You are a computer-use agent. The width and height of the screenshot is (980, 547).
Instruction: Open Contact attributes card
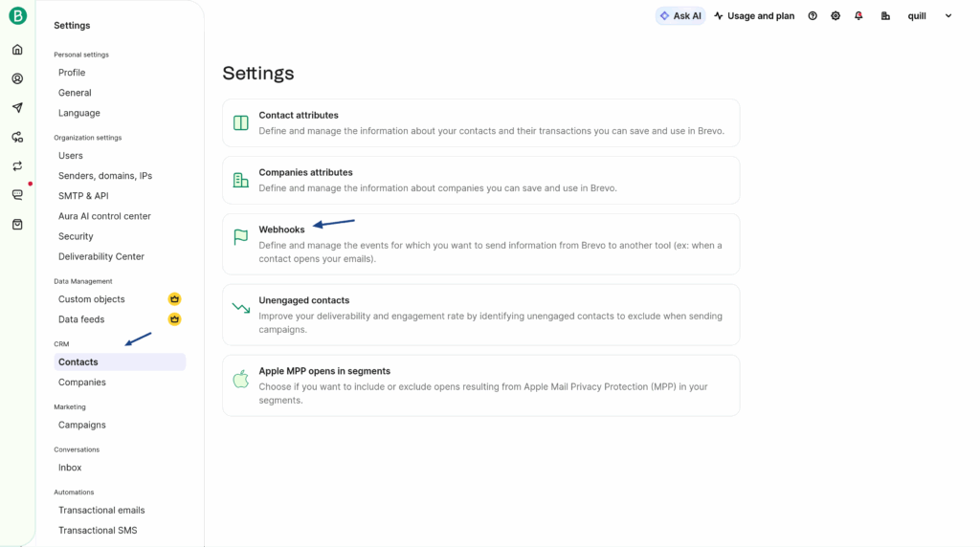tap(480, 122)
